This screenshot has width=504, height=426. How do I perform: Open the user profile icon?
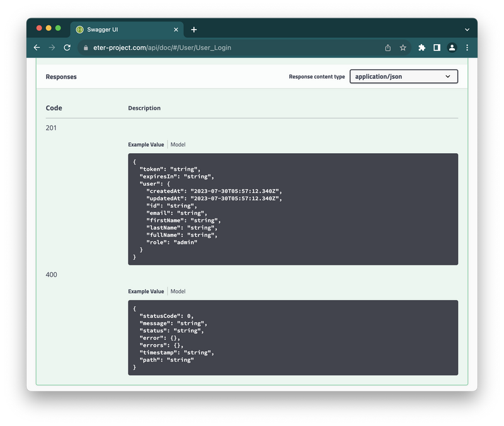pyautogui.click(x=452, y=47)
